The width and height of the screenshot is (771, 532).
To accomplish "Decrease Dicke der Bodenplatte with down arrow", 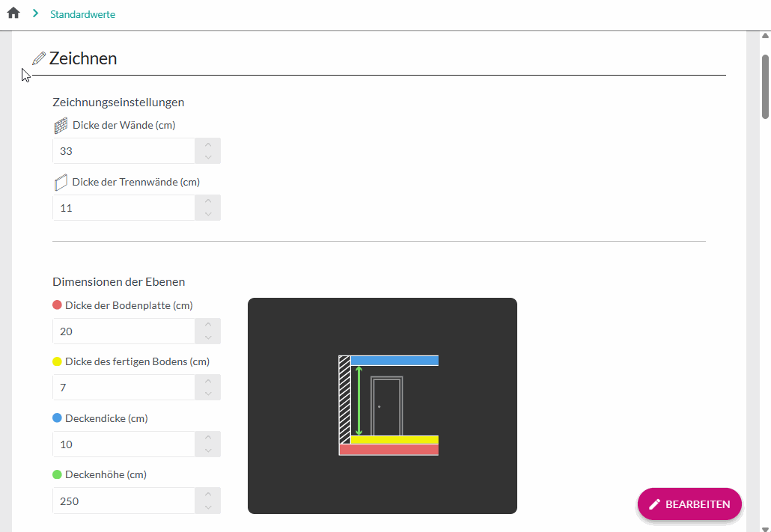I will 207,337.
